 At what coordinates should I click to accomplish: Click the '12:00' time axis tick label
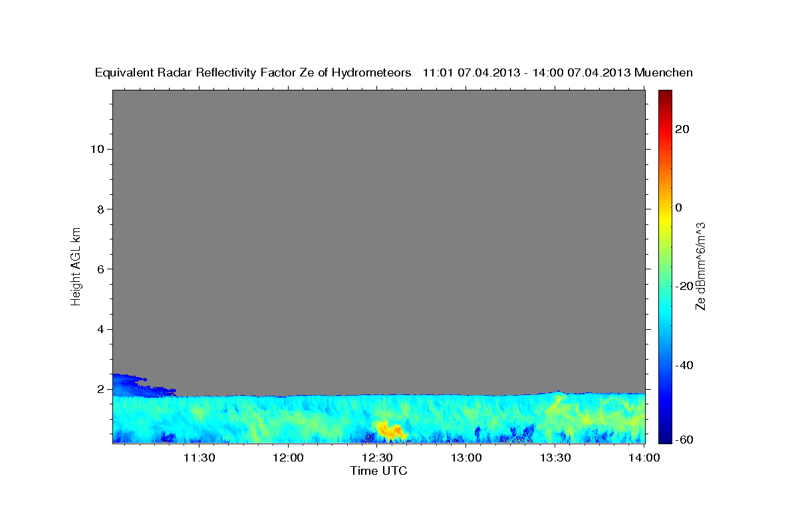[288, 458]
